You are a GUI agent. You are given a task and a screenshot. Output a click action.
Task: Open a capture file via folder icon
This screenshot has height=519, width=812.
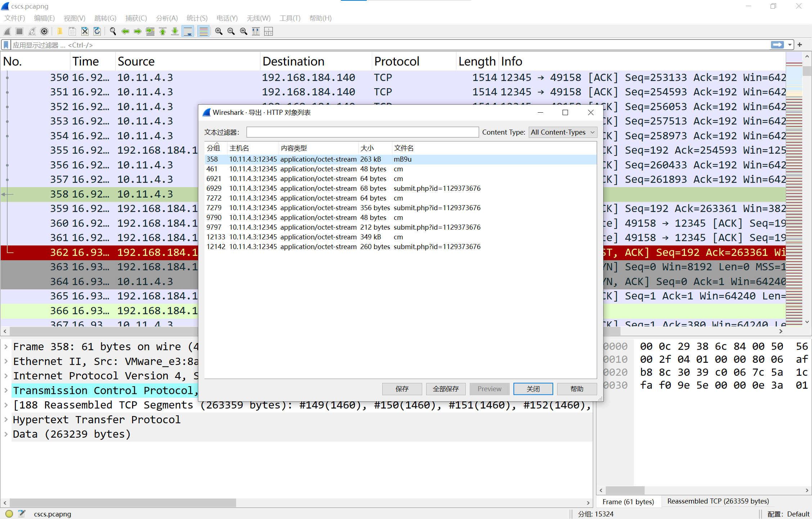pos(60,32)
